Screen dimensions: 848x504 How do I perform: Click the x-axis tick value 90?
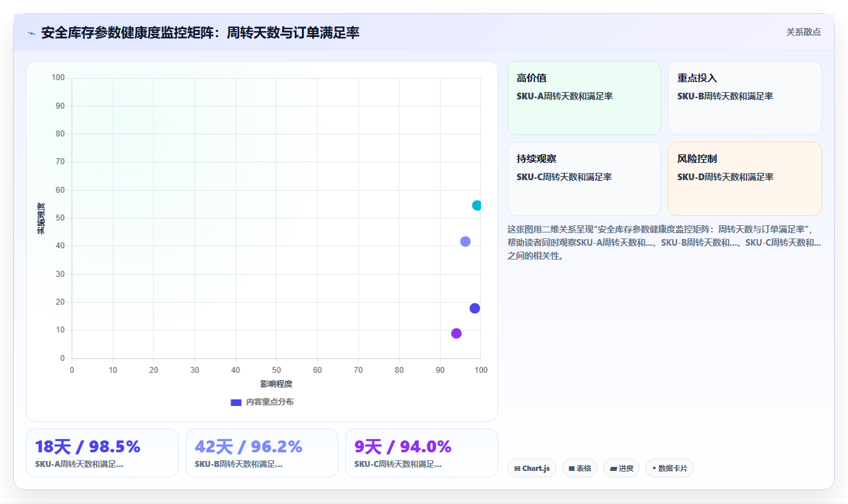pyautogui.click(x=440, y=370)
